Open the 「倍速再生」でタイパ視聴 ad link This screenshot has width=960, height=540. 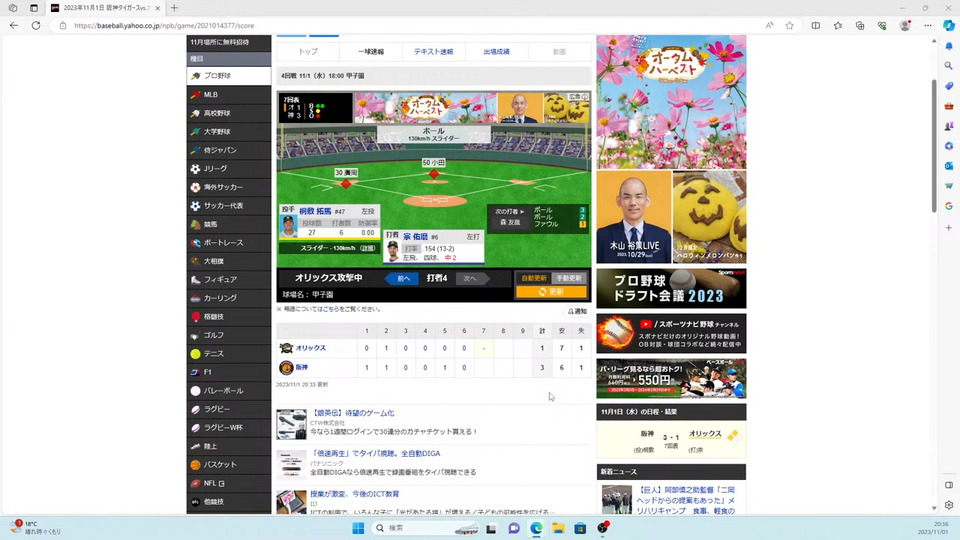coord(375,454)
